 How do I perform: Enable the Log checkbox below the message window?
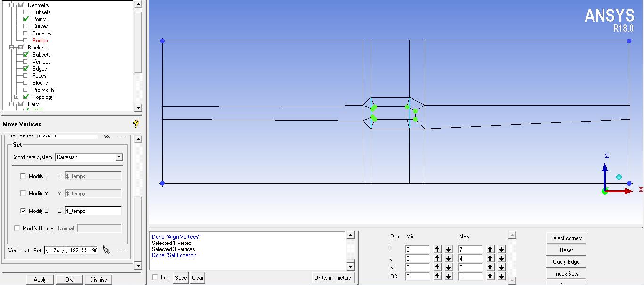coord(155,277)
